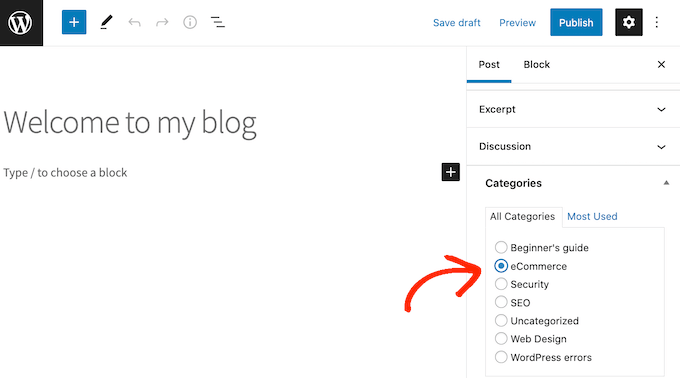
Task: Click the Categories panel heading
Action: click(x=513, y=183)
